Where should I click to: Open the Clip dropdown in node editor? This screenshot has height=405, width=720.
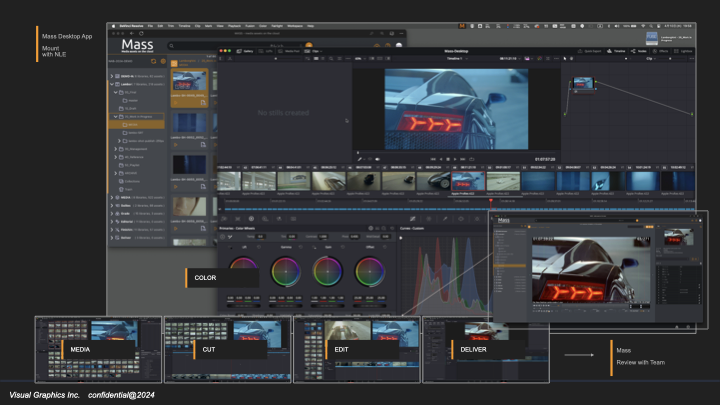tap(651, 59)
